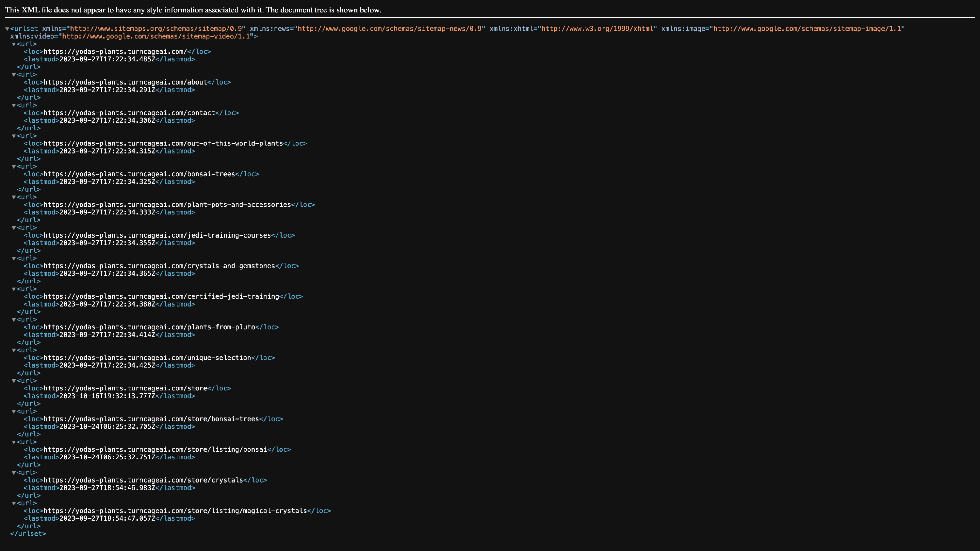Viewport: 980px width, 551px height.
Task: Click lastmod value 2023-09-27T17:22:34.306Z
Action: [x=107, y=120]
